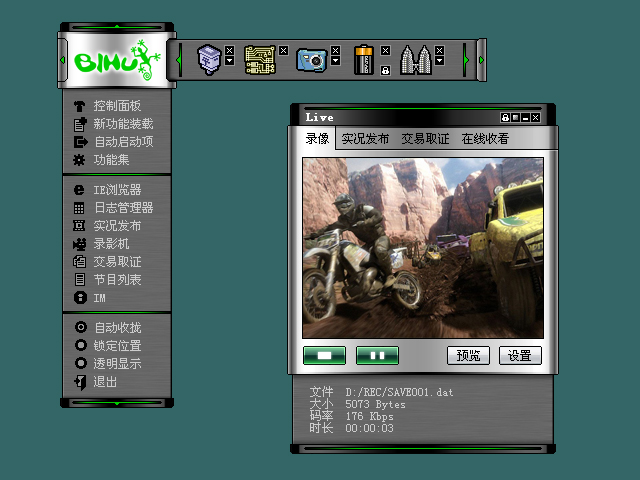Open the circuit board icon in toolbar

tap(260, 60)
